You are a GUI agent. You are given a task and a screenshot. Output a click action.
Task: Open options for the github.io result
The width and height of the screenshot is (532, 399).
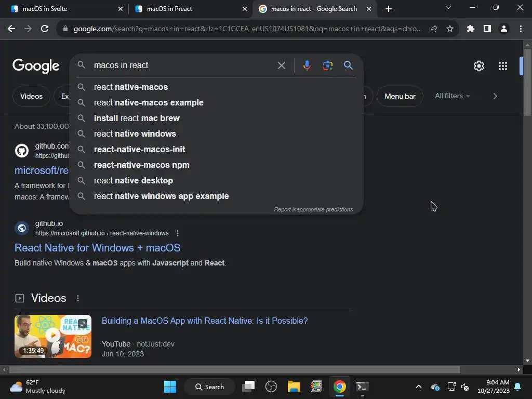coord(178,233)
